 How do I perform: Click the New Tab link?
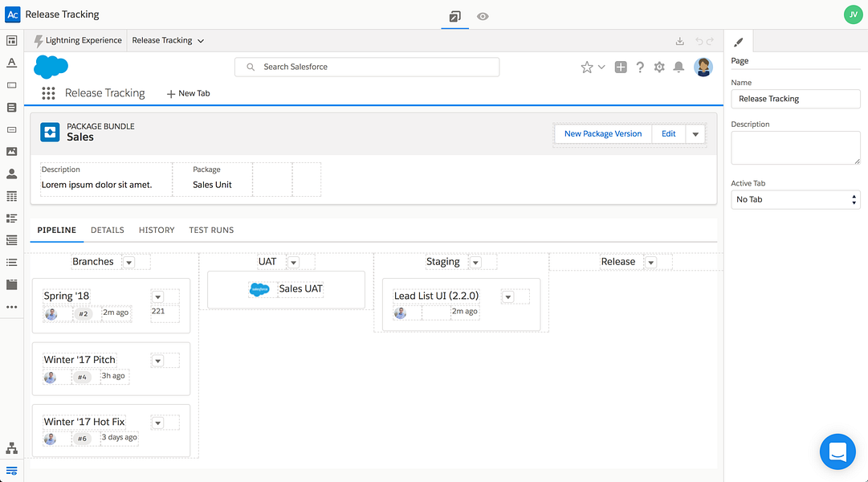click(188, 94)
